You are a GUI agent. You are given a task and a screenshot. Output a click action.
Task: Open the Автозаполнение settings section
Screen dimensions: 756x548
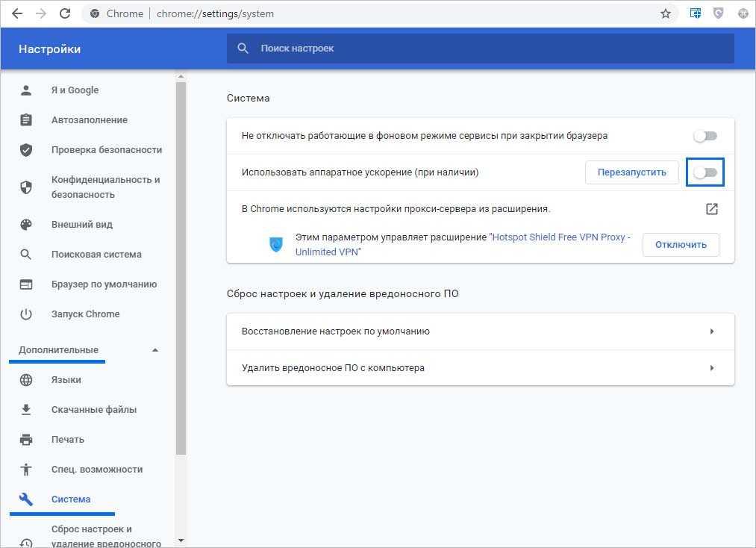pos(89,120)
